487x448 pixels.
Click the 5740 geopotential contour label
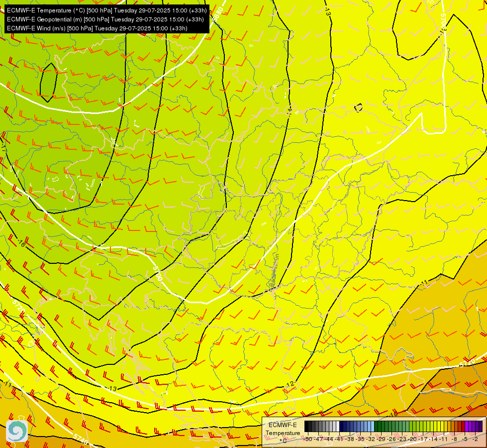pos(81,439)
